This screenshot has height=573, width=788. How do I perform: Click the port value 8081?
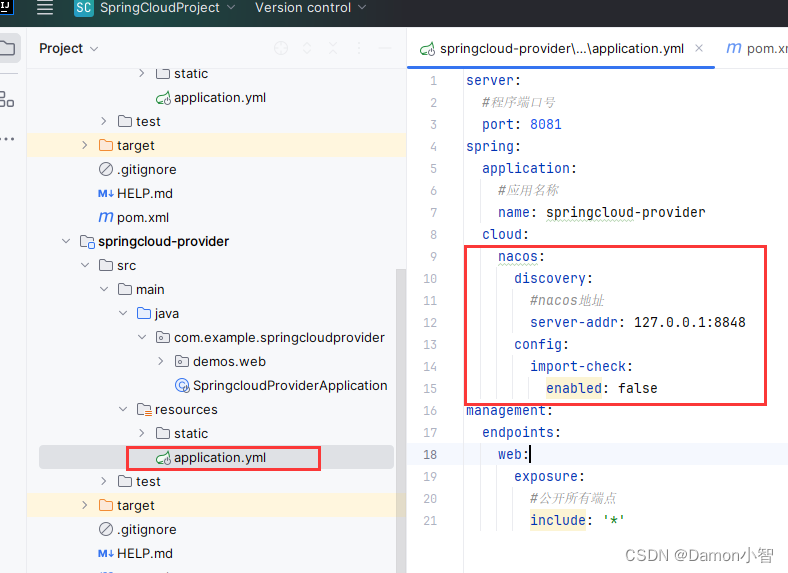545,124
